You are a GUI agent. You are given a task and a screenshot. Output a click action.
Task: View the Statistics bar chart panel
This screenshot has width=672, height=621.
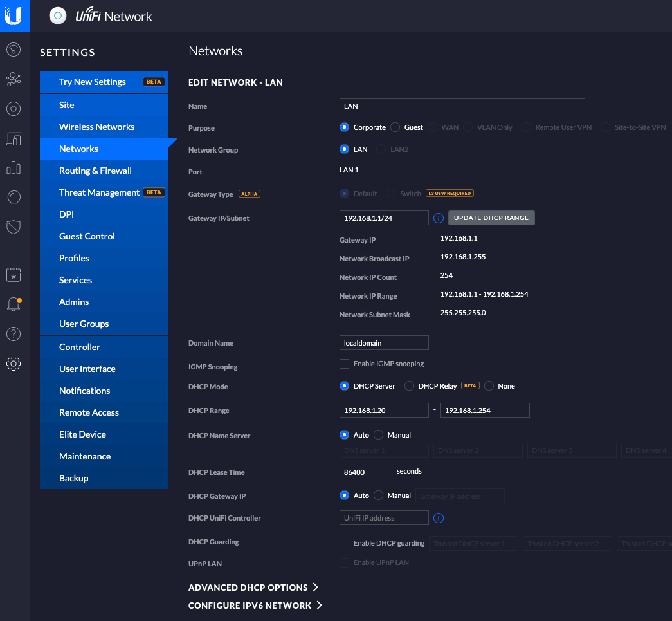coord(14,169)
